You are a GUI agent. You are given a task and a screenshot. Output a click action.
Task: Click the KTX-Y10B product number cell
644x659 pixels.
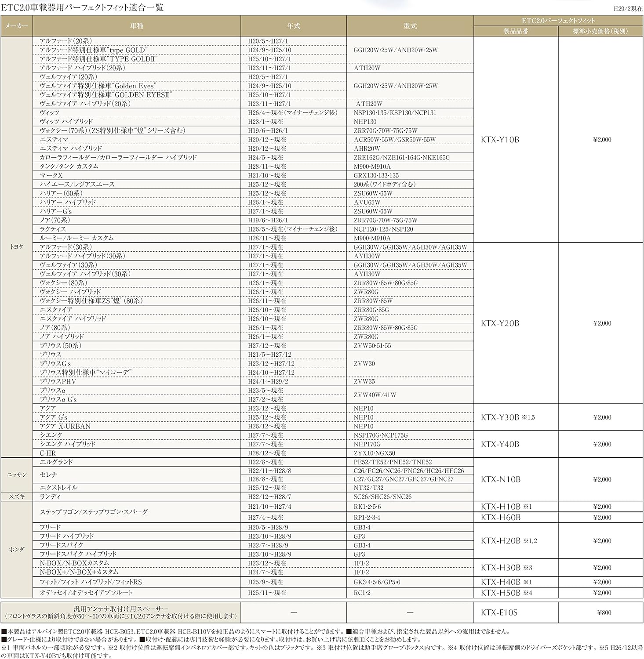(x=500, y=140)
